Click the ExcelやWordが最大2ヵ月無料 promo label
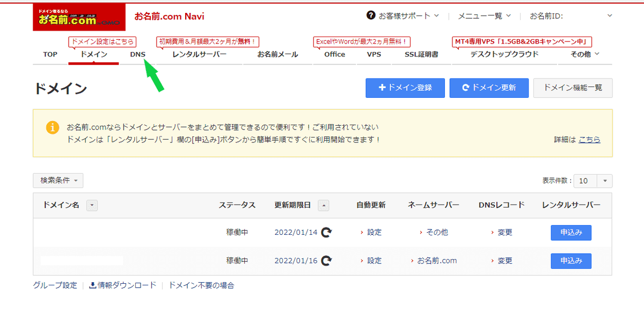Screen dimensions: 644x309 click(x=362, y=41)
